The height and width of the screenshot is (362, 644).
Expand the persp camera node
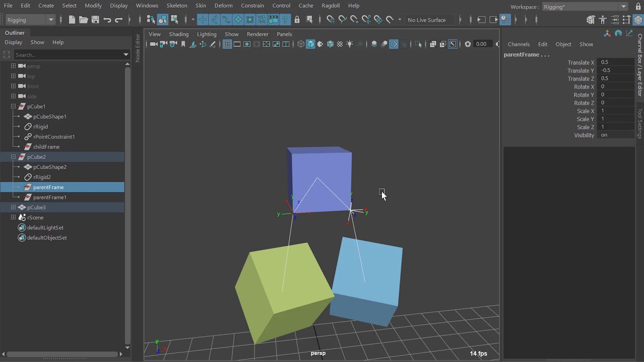(14, 66)
